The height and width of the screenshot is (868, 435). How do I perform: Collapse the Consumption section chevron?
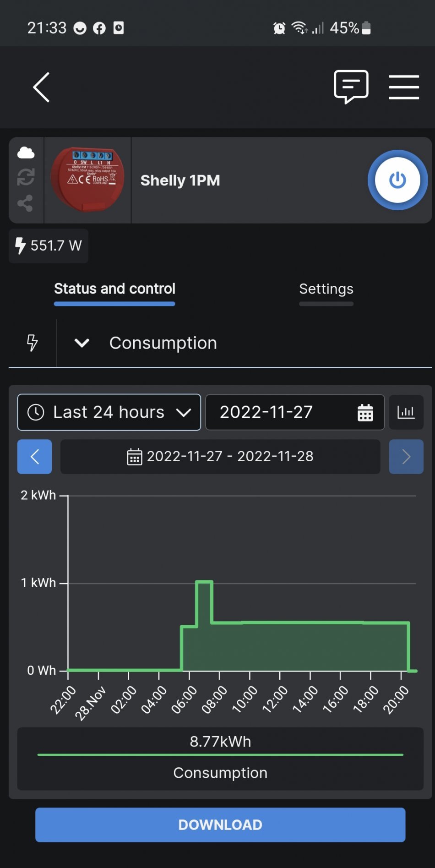(x=82, y=343)
